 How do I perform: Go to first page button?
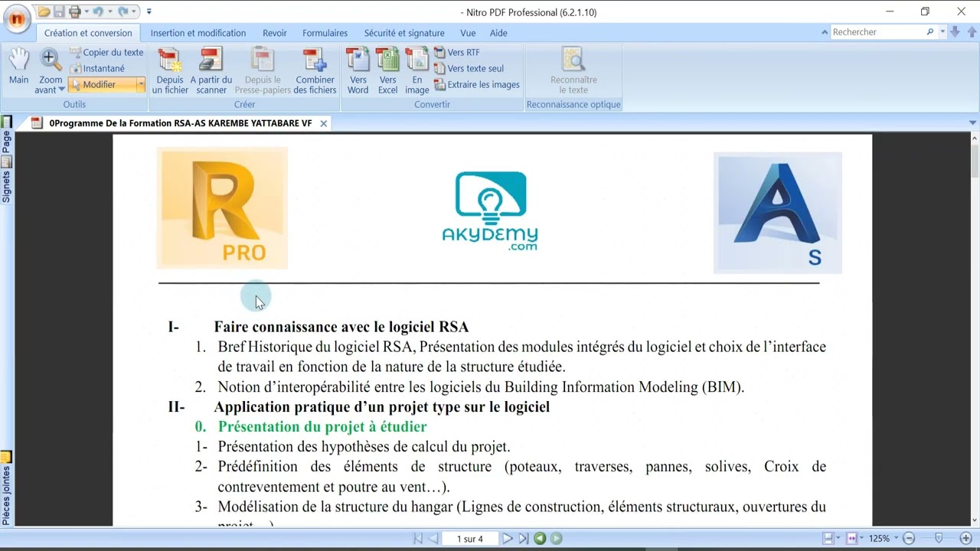coord(417,539)
